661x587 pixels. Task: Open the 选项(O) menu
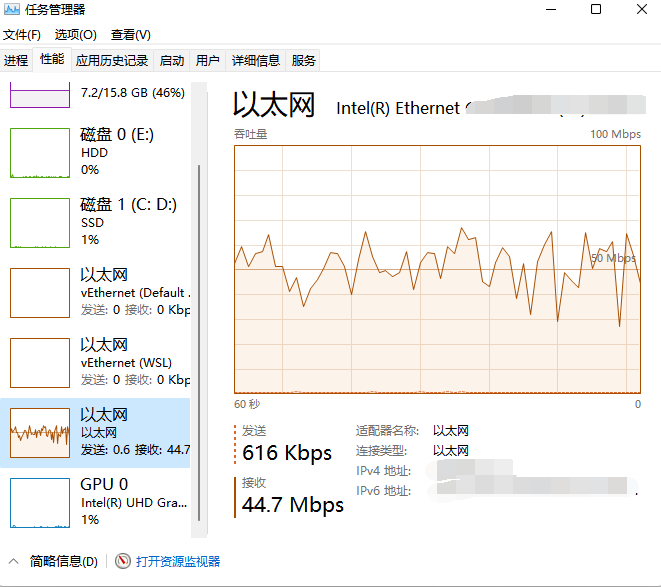point(75,35)
